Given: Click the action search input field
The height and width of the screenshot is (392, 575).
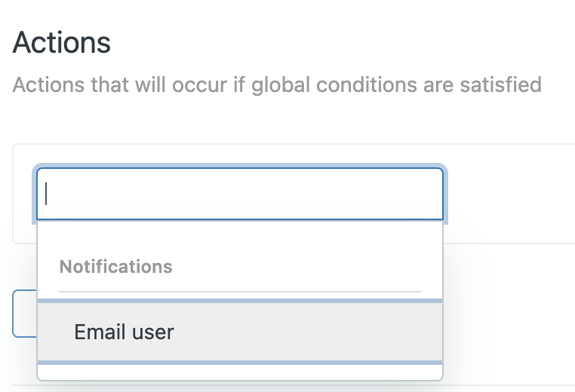Looking at the screenshot, I should 240,194.
